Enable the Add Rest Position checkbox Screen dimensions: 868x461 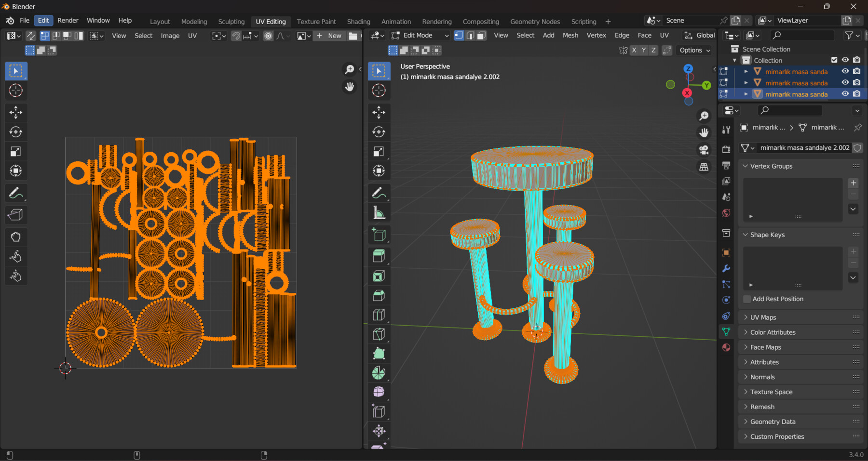coord(746,299)
